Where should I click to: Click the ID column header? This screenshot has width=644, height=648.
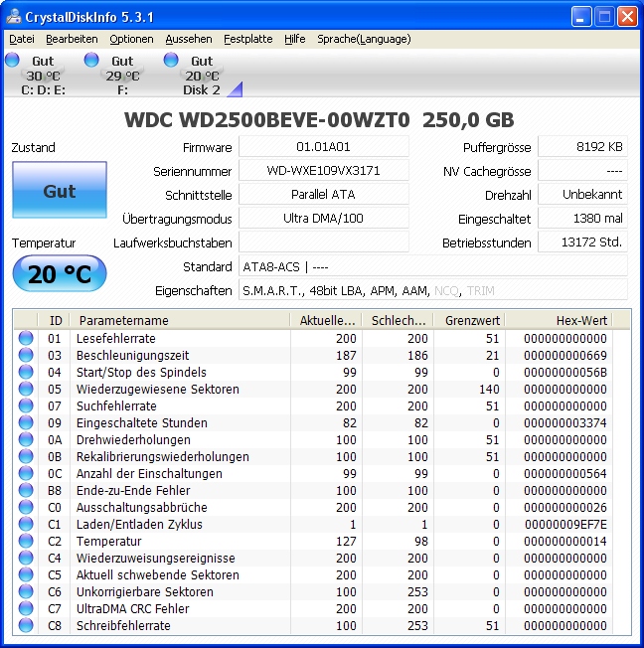coord(54,320)
